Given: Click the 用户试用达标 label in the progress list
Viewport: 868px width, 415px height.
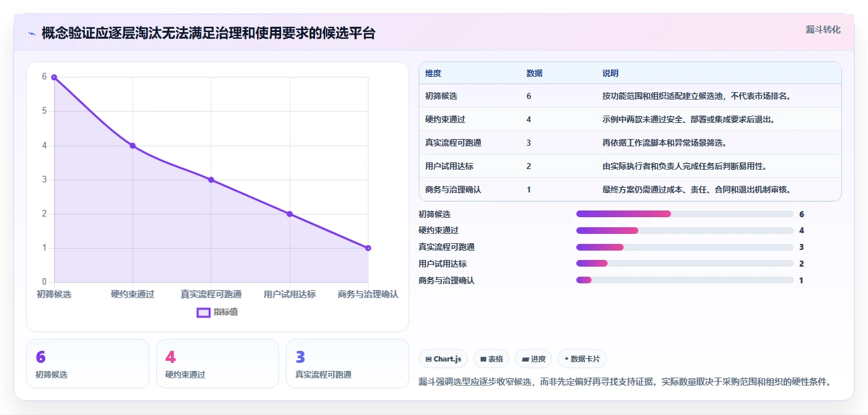Looking at the screenshot, I should tap(443, 264).
